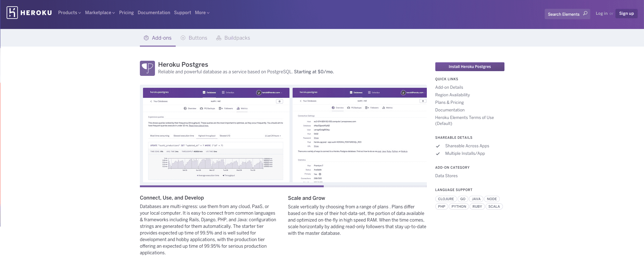Click the Multiple Installs/App text
This screenshot has height=265, width=644.
coord(465,153)
